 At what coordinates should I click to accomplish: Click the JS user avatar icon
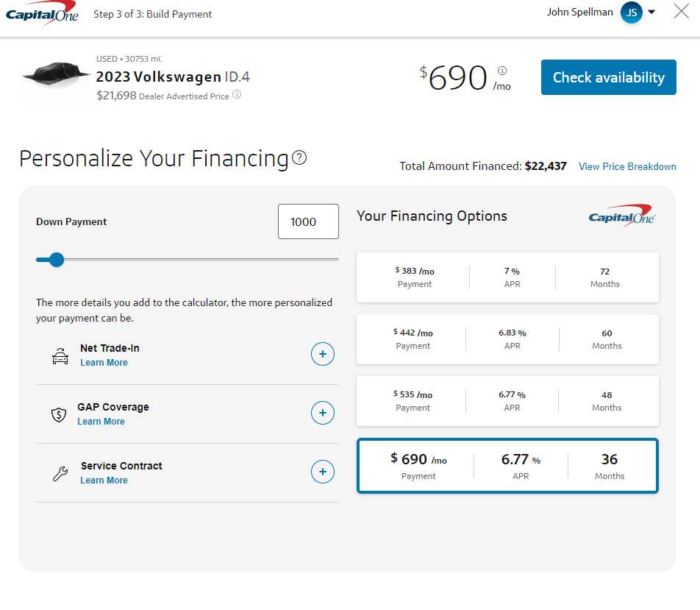632,13
